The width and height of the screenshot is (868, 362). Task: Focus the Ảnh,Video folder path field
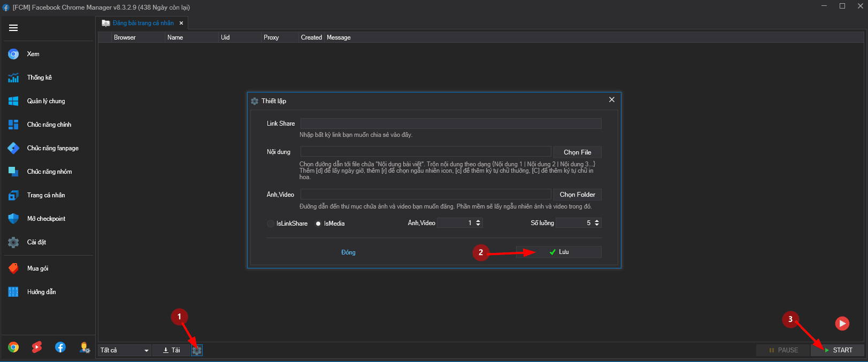(x=426, y=194)
